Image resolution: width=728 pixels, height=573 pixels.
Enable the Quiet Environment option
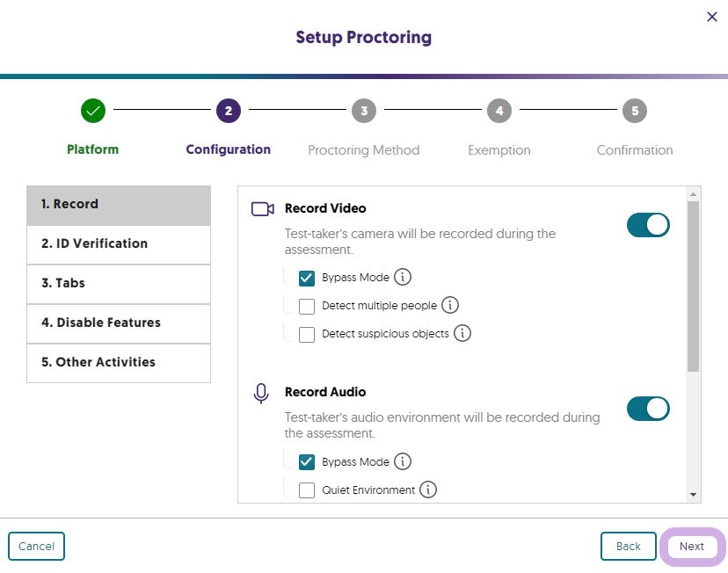pyautogui.click(x=307, y=490)
